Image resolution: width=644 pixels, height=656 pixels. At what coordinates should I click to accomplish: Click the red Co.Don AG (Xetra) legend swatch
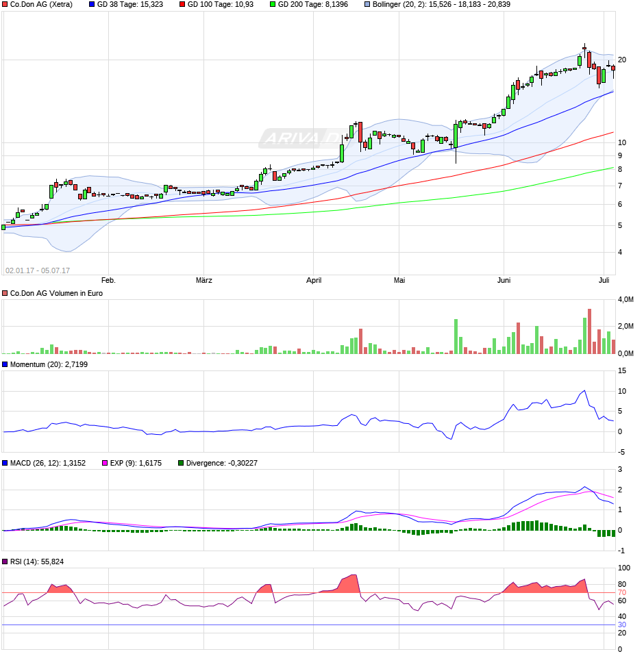pos(5,5)
